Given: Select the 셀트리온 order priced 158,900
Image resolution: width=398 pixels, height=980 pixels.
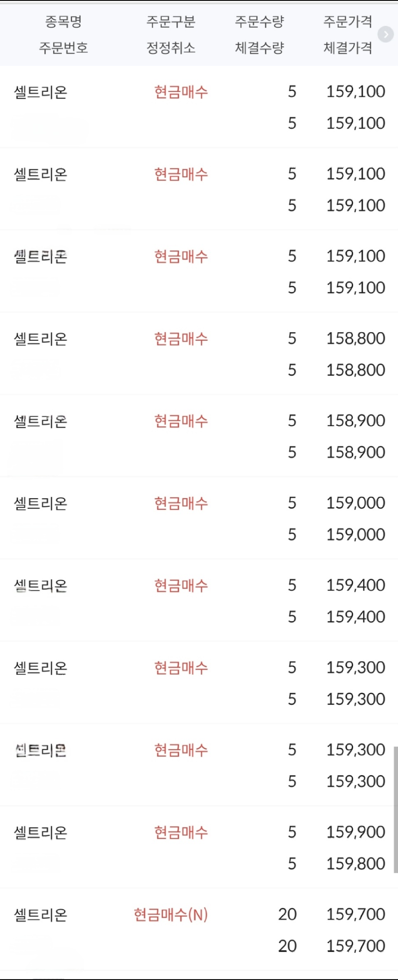Looking at the screenshot, I should pos(199,436).
